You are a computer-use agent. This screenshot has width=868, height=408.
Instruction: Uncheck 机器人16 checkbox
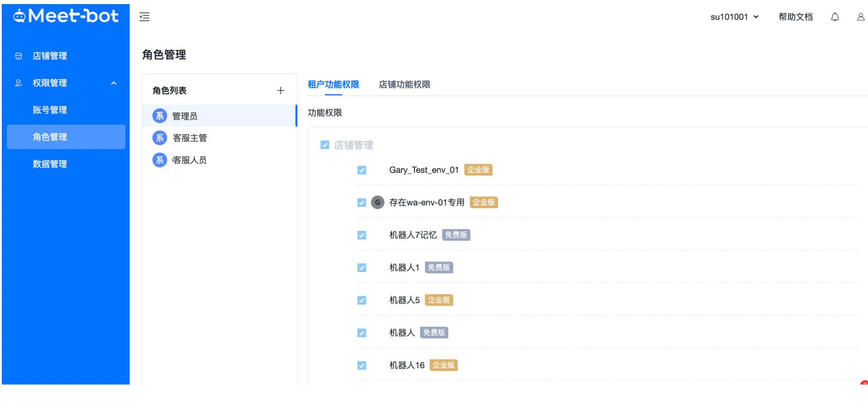362,366
